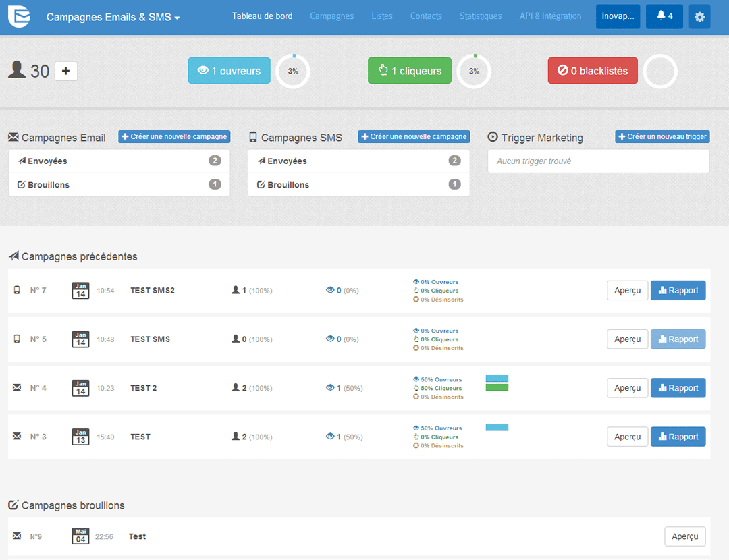This screenshot has height=560, width=729.
Task: Open the Campagnes Emails & SMS dropdown
Action: 113,17
